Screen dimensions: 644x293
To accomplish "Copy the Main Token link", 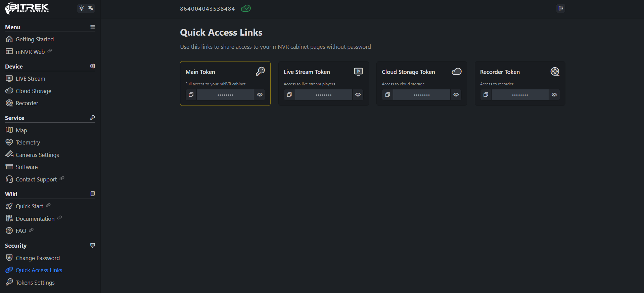I will tap(191, 95).
